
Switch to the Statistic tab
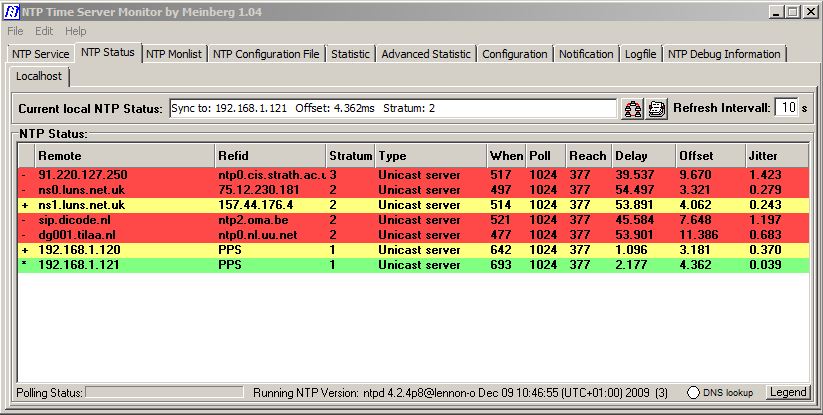tap(350, 54)
